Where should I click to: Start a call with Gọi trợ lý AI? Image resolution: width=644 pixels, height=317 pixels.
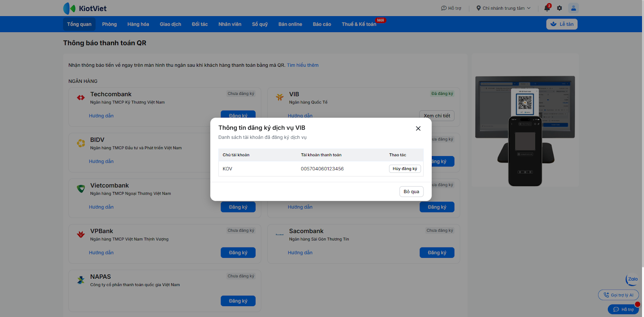618,295
